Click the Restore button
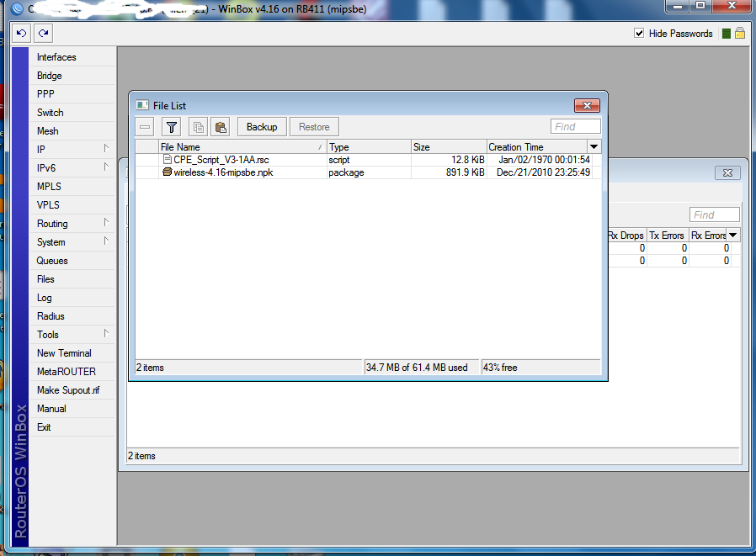Screen dimensions: 756x556 coord(314,127)
